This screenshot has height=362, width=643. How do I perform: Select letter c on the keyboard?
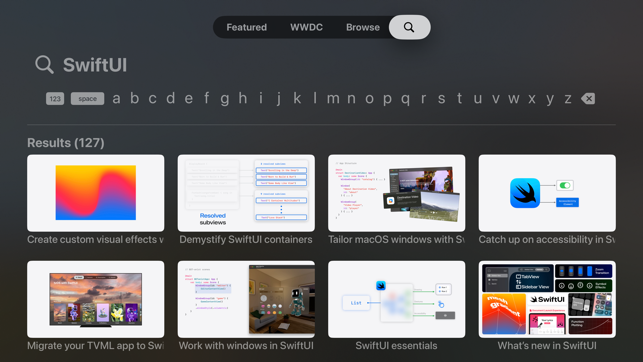153,99
